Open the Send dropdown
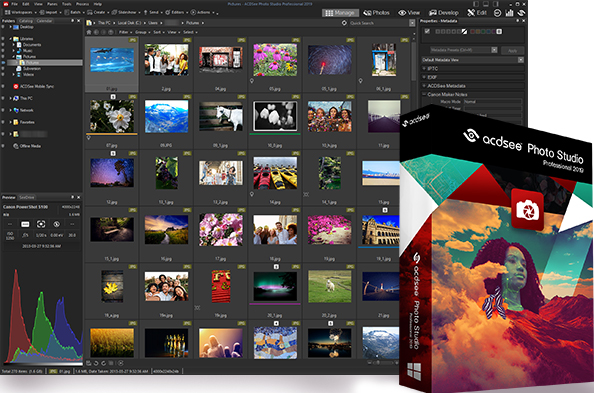Image resolution: width=594 pixels, height=393 pixels. (153, 13)
